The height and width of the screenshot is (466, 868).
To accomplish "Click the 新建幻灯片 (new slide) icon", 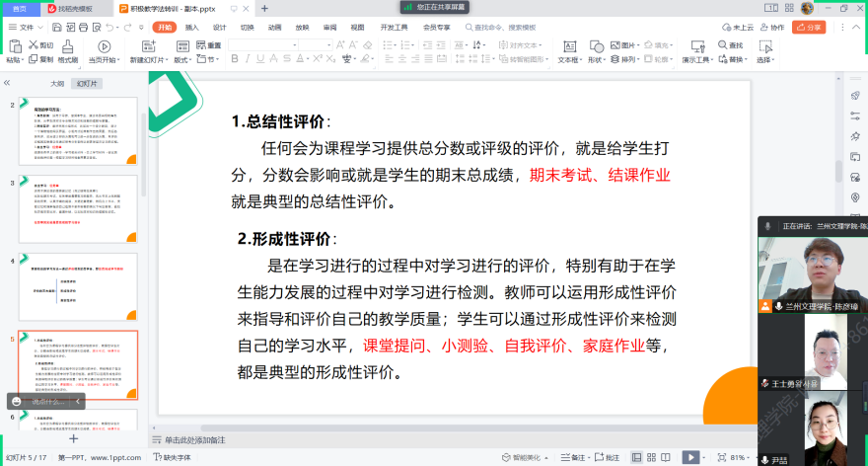I will point(147,45).
